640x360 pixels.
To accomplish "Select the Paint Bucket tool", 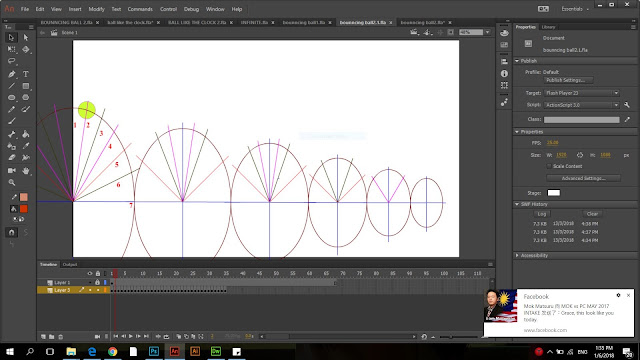I will pyautogui.click(x=26, y=134).
